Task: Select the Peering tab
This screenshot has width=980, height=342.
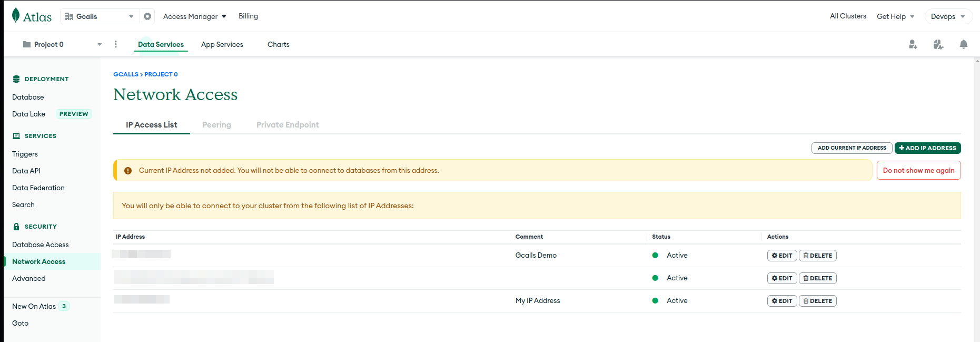Action: pyautogui.click(x=217, y=125)
